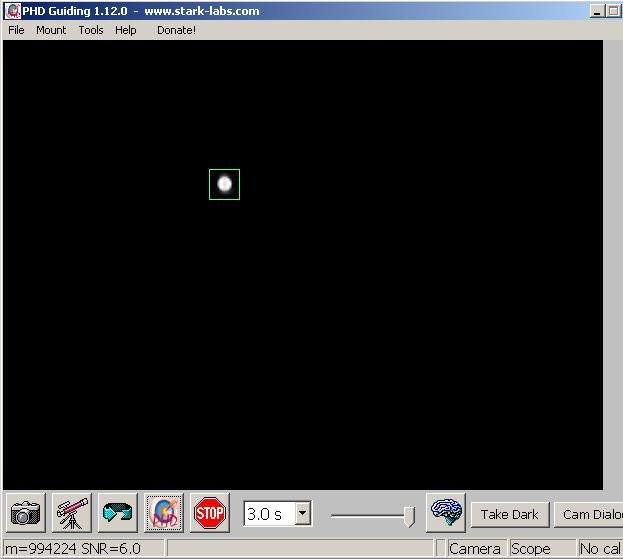
Task: Click the m=994224 SNR=6.0 status text
Action: point(73,549)
